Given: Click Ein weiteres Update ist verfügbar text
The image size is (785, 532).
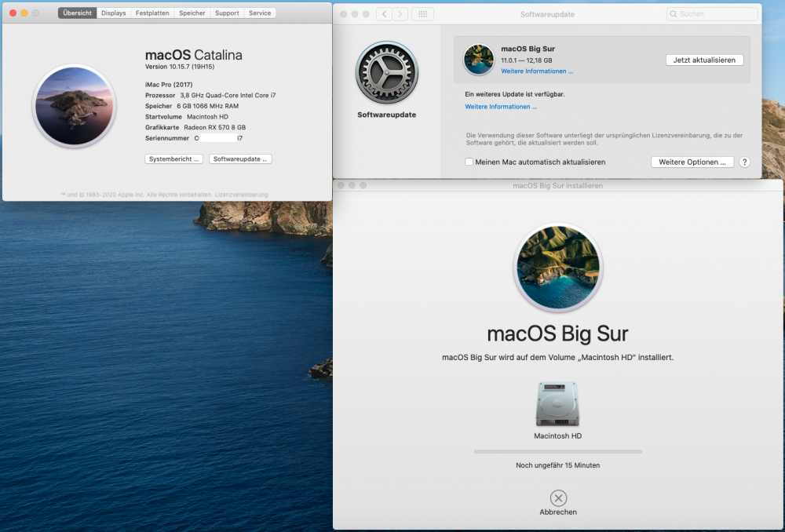Looking at the screenshot, I should click(515, 94).
